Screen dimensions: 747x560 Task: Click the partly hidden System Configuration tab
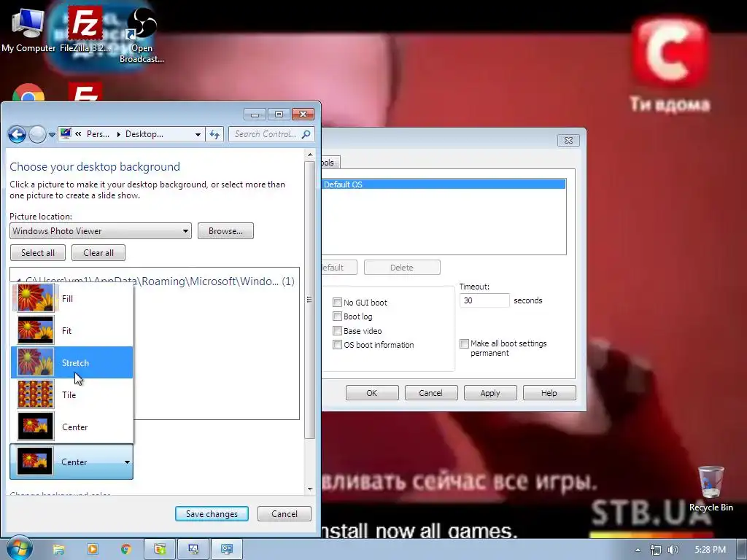pyautogui.click(x=330, y=163)
